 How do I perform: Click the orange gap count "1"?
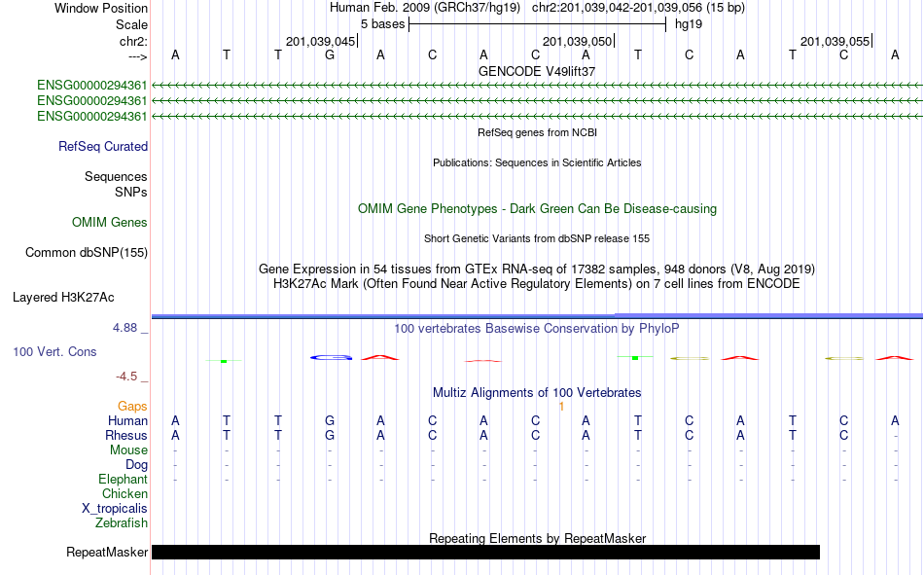pyautogui.click(x=561, y=407)
